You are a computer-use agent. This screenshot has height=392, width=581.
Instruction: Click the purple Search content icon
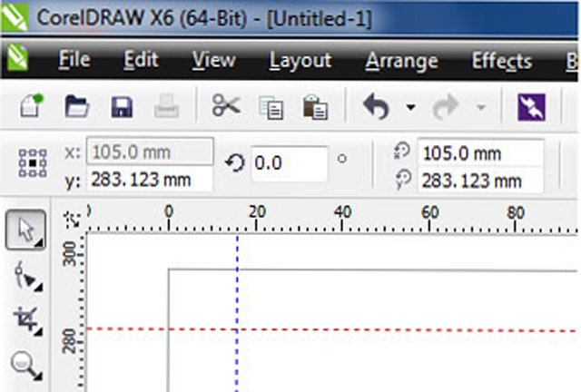click(x=531, y=107)
